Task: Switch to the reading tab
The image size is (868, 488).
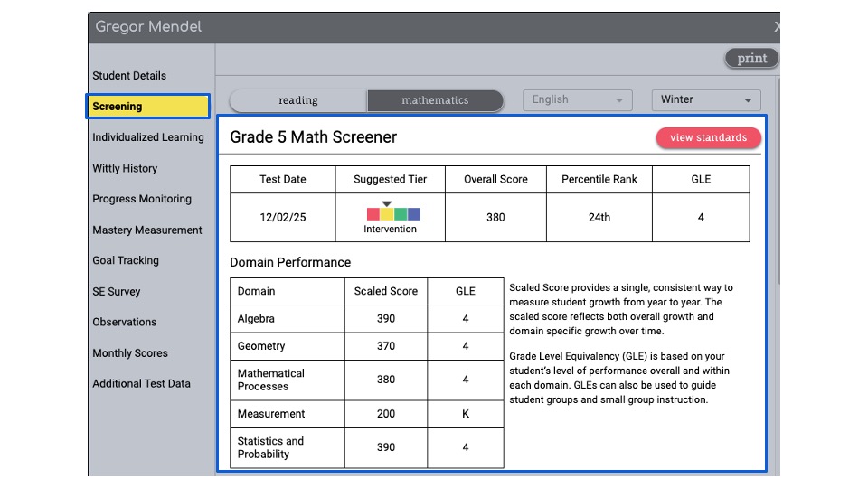Action: (x=297, y=100)
